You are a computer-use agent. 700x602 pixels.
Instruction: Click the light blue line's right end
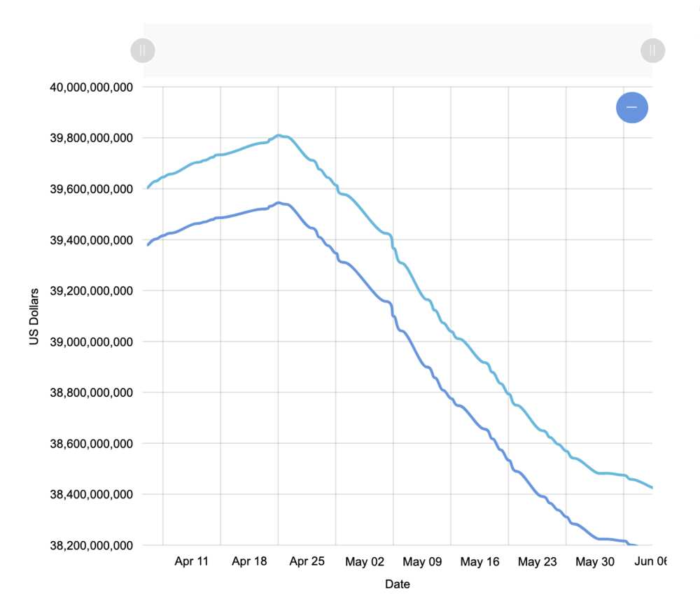651,486
